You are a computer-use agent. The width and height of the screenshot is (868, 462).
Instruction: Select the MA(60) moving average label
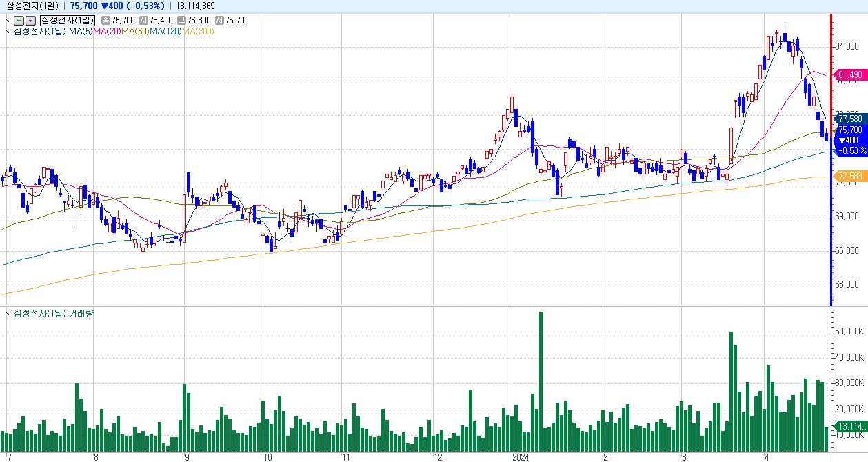[135, 31]
